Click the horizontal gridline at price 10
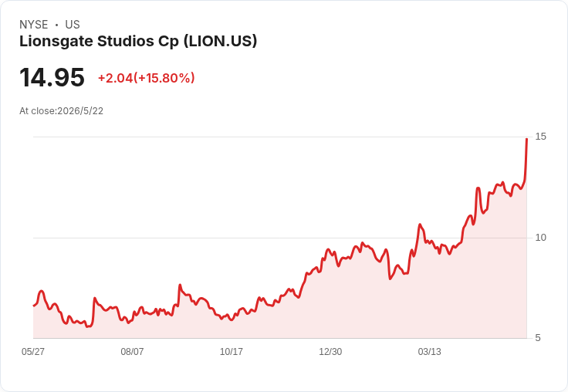 [279, 238]
